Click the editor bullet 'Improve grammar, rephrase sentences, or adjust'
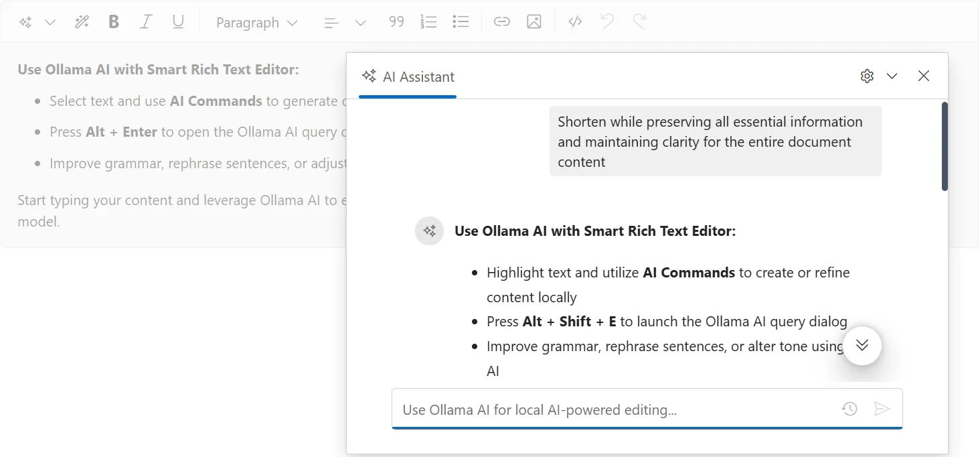 click(x=197, y=164)
